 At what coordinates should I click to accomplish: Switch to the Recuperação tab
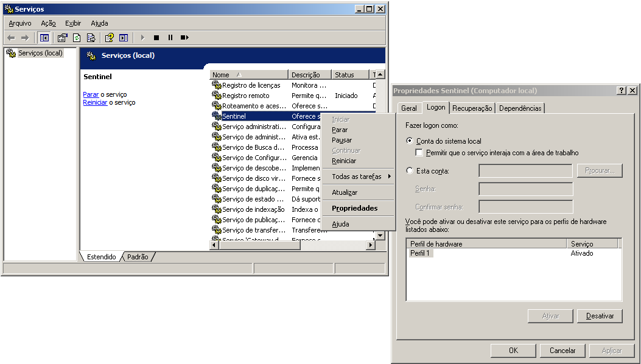[472, 108]
